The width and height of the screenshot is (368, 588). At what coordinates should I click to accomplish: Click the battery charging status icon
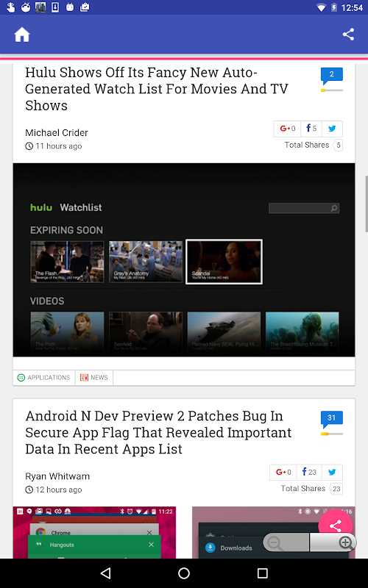(x=334, y=7)
